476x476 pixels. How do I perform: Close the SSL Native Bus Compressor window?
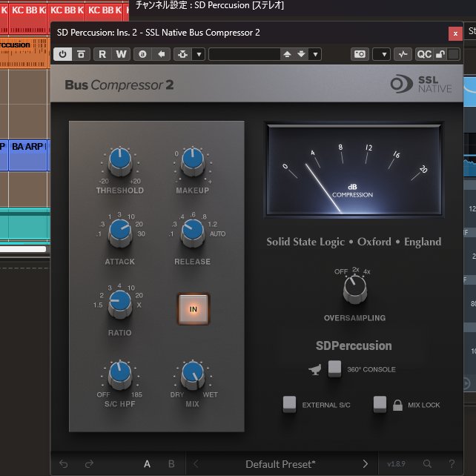(455, 33)
